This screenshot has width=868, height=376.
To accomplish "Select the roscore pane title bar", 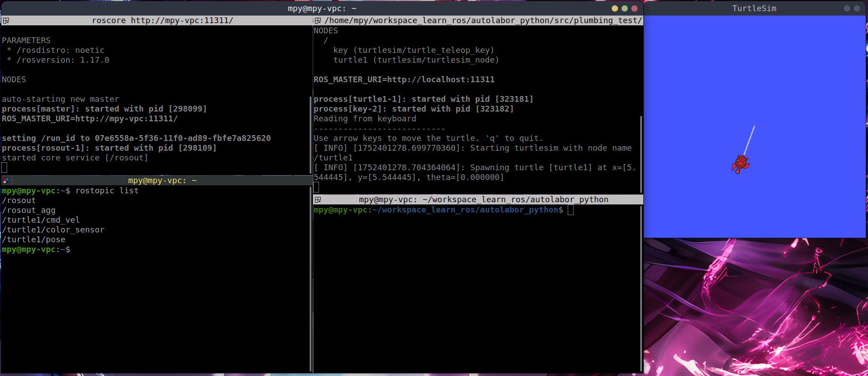I will click(x=162, y=20).
